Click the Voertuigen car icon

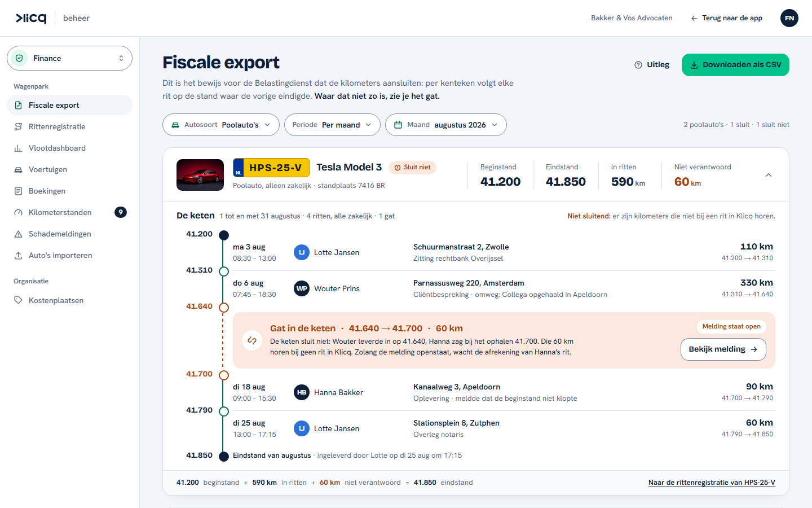click(18, 169)
